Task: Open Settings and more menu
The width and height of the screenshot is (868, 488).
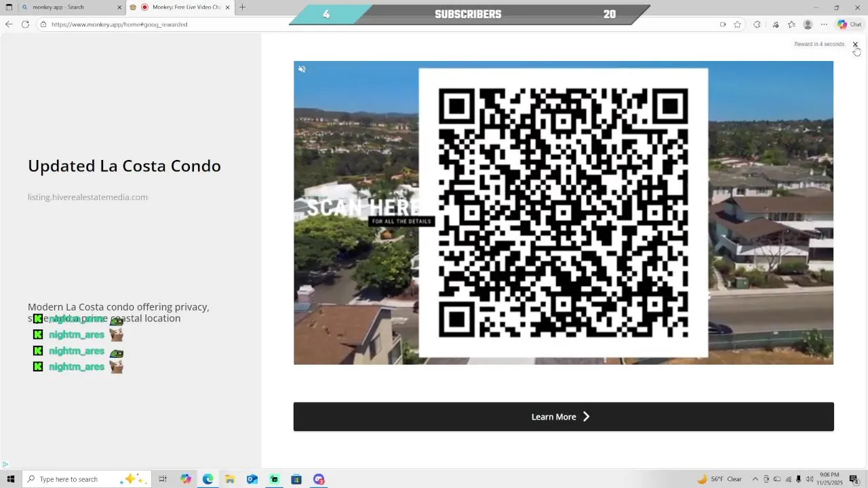Action: pos(824,24)
